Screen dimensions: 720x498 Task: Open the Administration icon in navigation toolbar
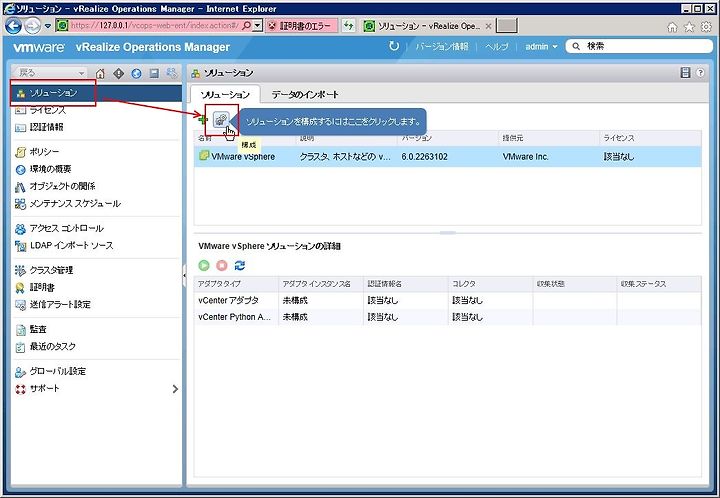tap(172, 73)
